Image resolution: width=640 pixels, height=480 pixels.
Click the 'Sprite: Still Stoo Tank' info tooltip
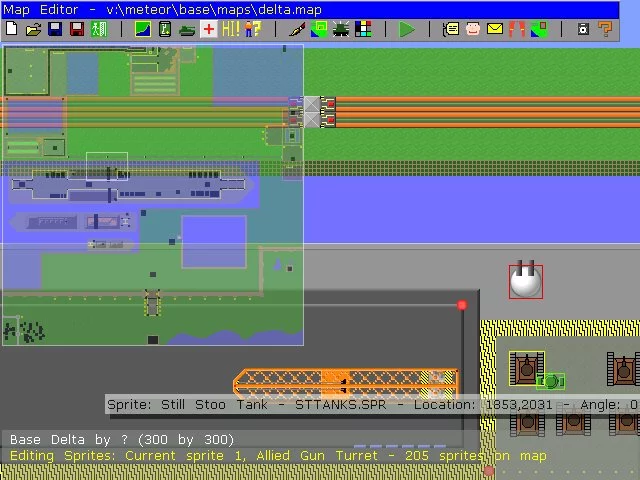tap(372, 404)
